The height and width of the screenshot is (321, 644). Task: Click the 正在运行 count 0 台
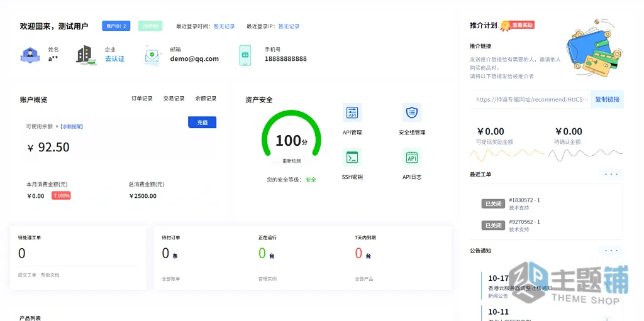click(x=266, y=253)
